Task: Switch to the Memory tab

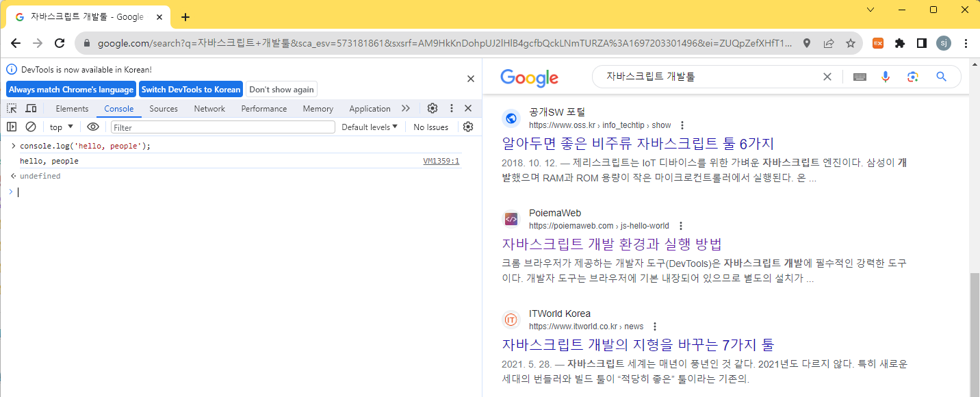Action: pos(318,109)
